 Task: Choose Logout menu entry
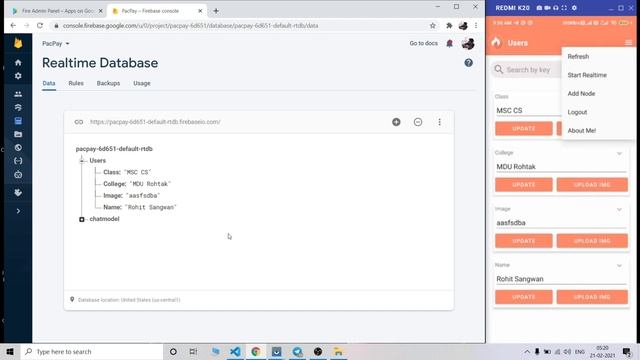577,112
